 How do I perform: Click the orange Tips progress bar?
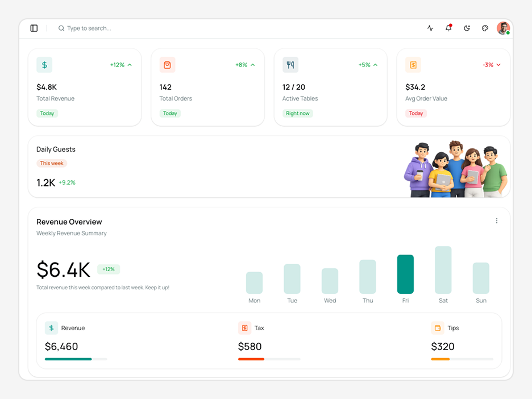(463, 359)
